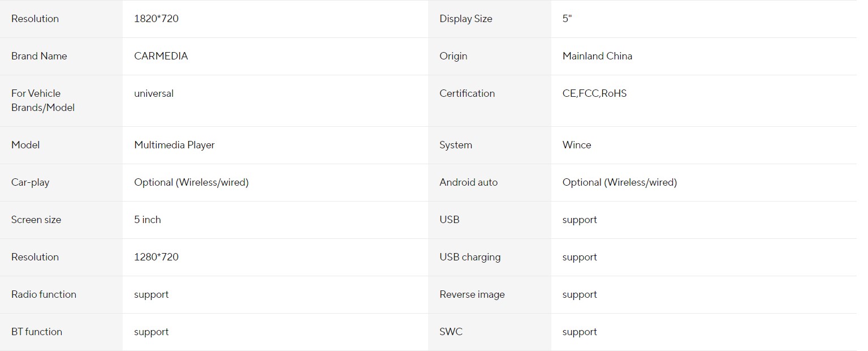Click the Reverse image label

(x=472, y=294)
